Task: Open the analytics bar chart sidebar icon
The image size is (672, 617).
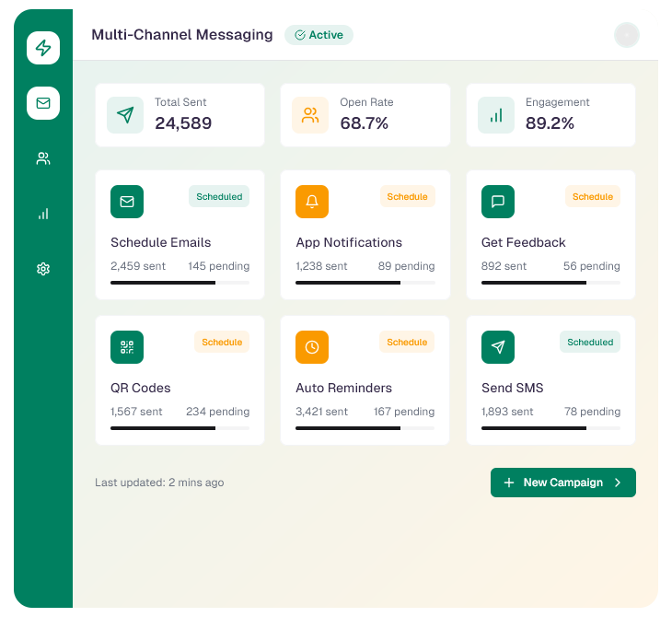Action: click(x=43, y=214)
